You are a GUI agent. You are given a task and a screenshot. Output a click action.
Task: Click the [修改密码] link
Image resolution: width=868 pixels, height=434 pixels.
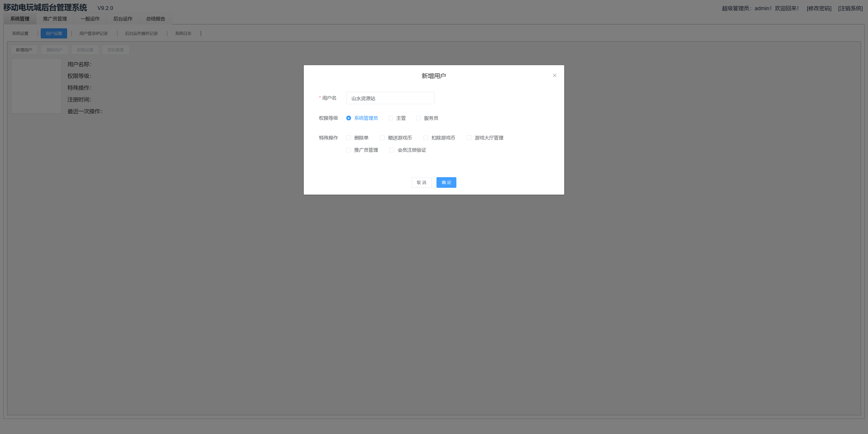coord(819,8)
